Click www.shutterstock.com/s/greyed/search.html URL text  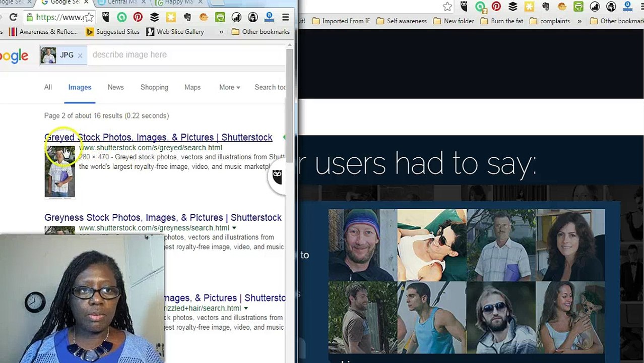click(x=150, y=148)
